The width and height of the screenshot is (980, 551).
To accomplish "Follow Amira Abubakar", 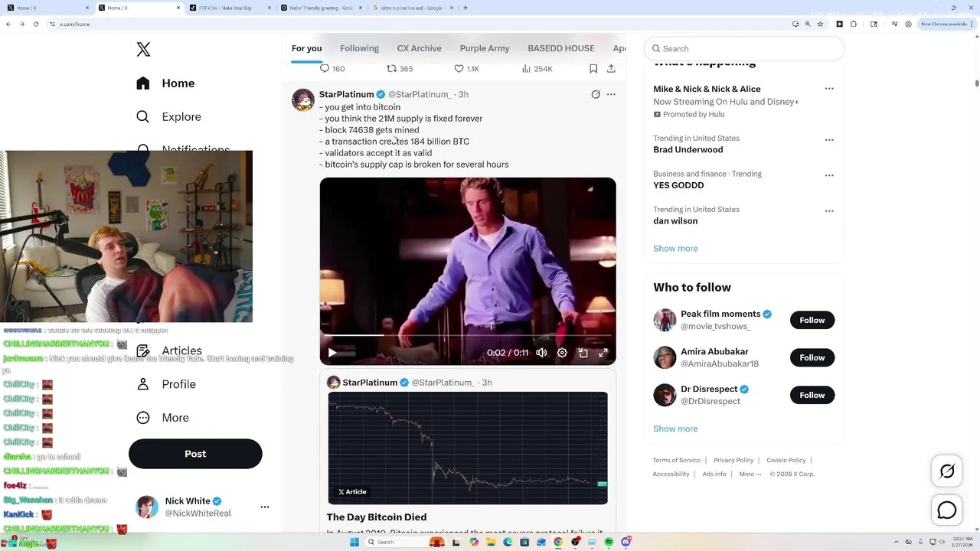I will coord(812,357).
